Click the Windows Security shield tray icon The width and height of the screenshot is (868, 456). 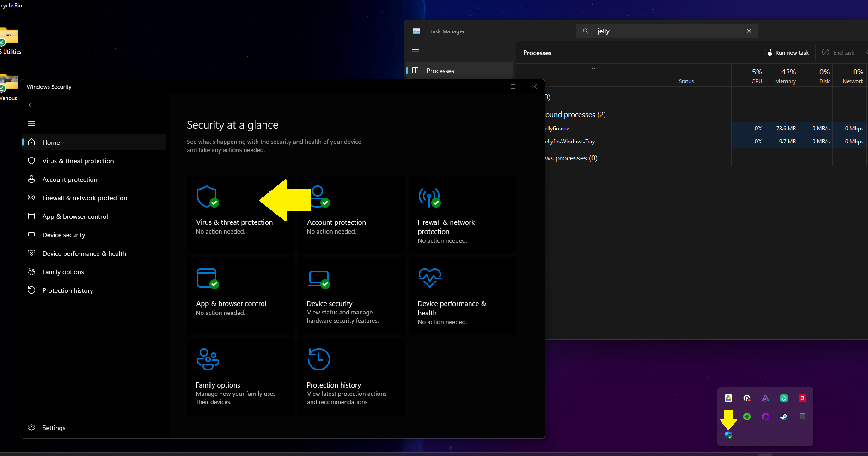pos(728,435)
